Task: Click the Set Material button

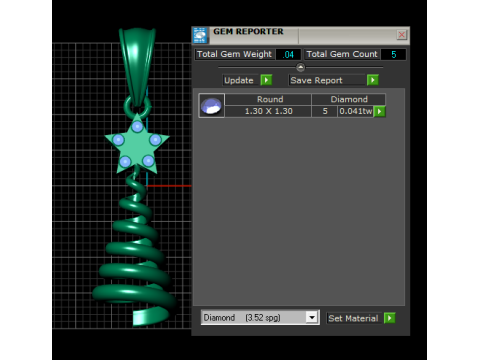Action: tap(353, 318)
